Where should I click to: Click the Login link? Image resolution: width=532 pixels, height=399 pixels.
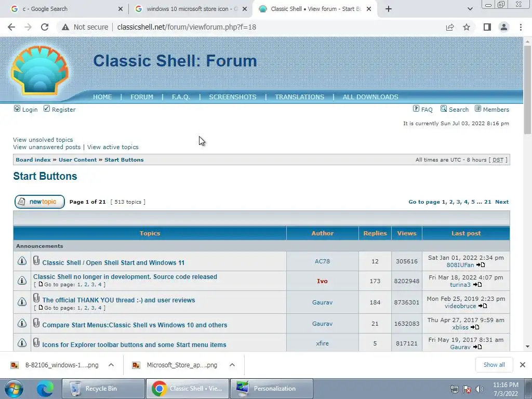[x=30, y=110]
